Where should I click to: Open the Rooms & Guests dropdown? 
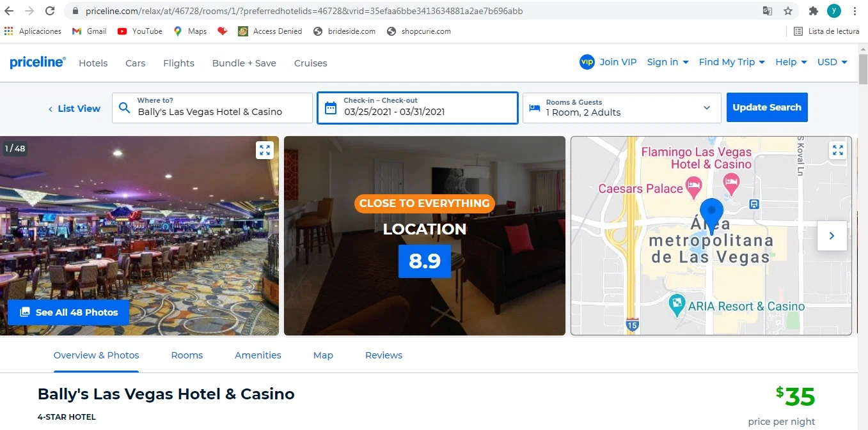(622, 108)
